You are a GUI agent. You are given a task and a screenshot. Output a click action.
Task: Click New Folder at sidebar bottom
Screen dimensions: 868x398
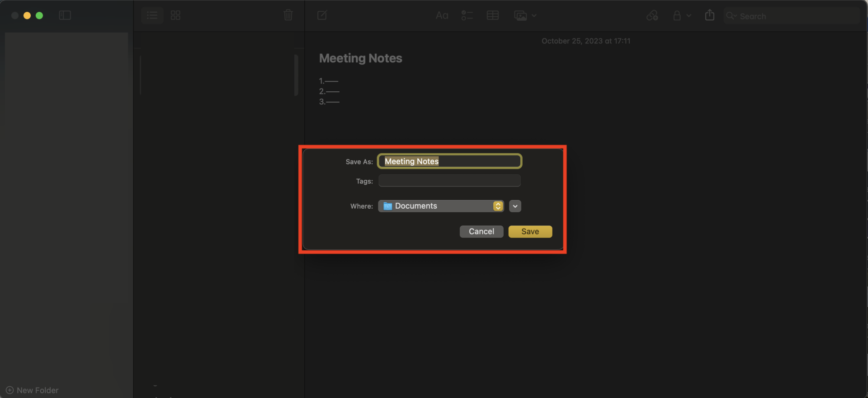[32, 390]
